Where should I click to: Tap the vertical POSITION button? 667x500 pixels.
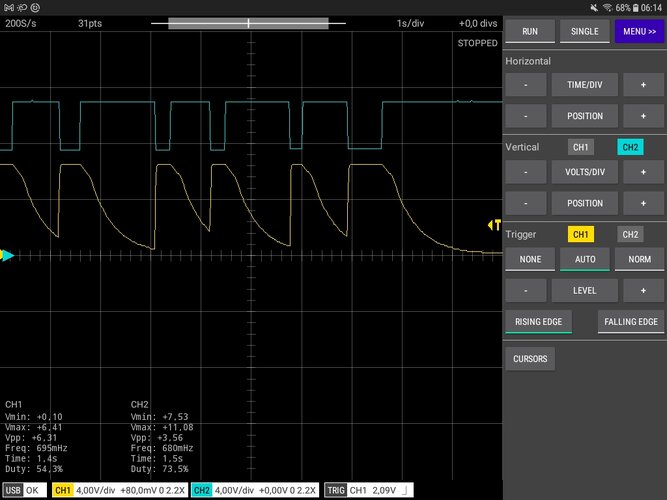(584, 203)
